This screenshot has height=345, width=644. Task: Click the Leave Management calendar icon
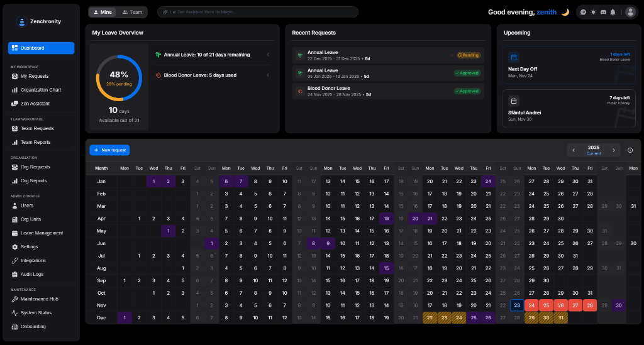point(15,233)
